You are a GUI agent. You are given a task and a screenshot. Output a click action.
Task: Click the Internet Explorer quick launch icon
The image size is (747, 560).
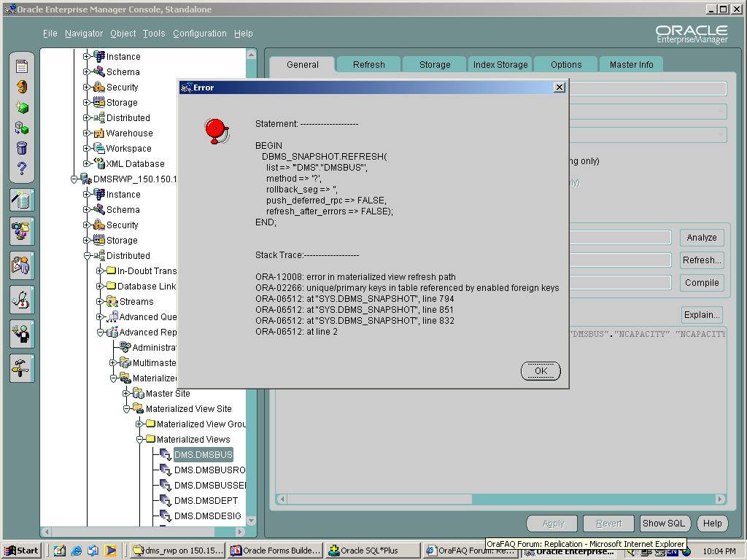77,551
